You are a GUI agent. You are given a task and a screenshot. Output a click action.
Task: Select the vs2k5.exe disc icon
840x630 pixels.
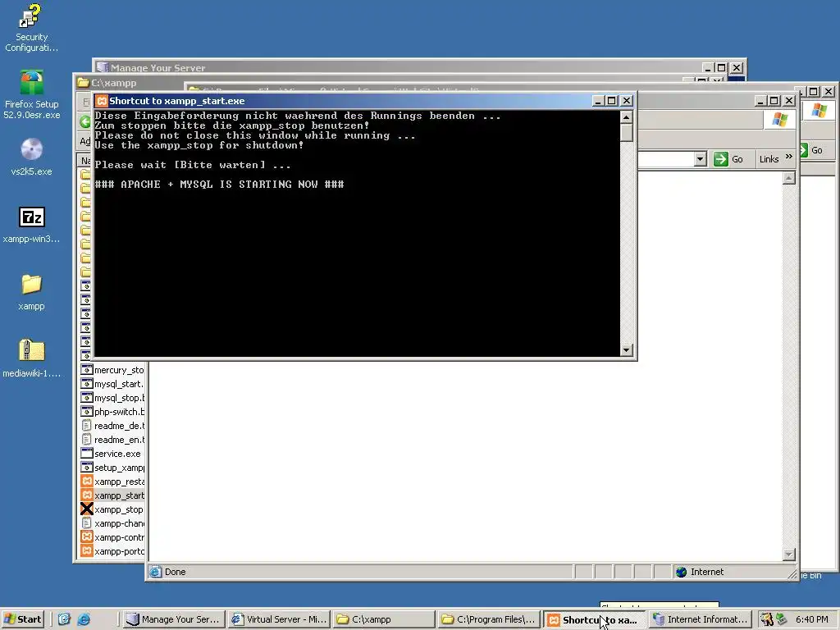[31, 157]
